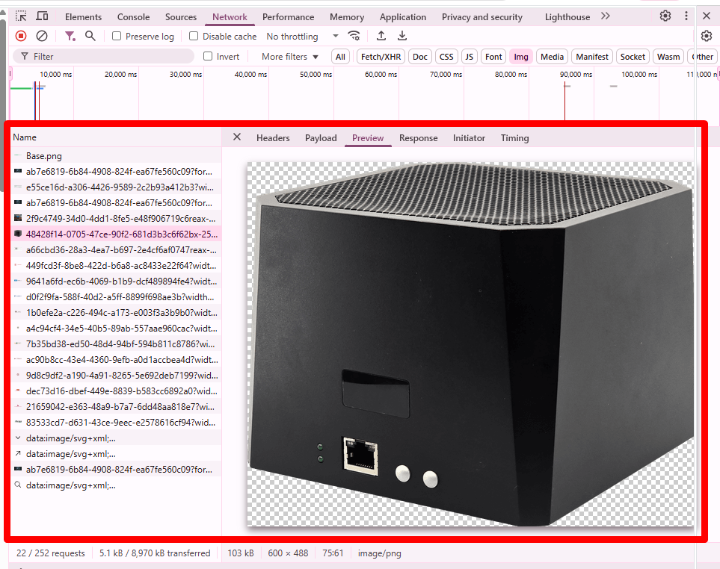Select the e55ce16d-a306 request row
Screen dimensions: 720x569
pyautogui.click(x=116, y=187)
